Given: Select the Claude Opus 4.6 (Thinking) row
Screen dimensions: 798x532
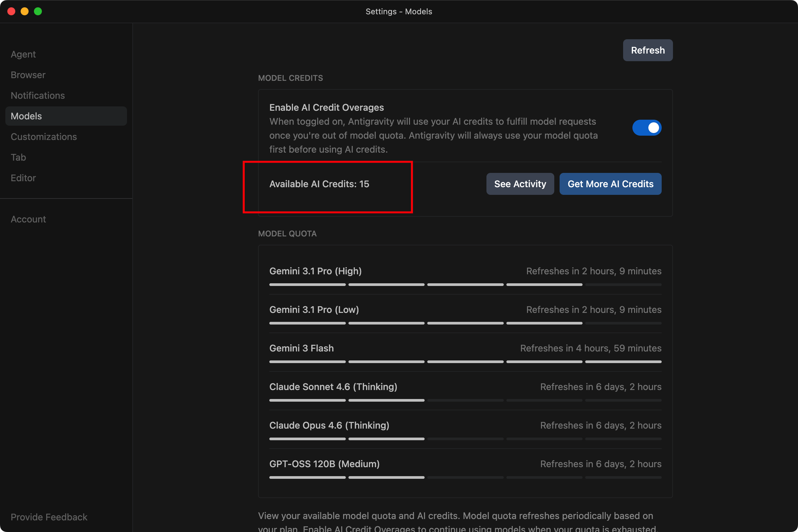Looking at the screenshot, I should 465,430.
